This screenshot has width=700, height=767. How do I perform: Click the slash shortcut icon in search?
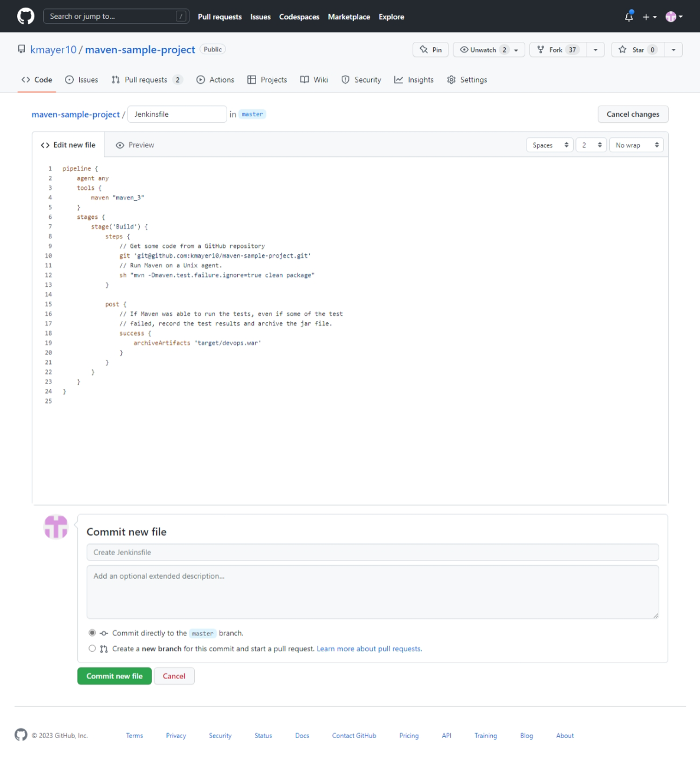click(x=181, y=17)
